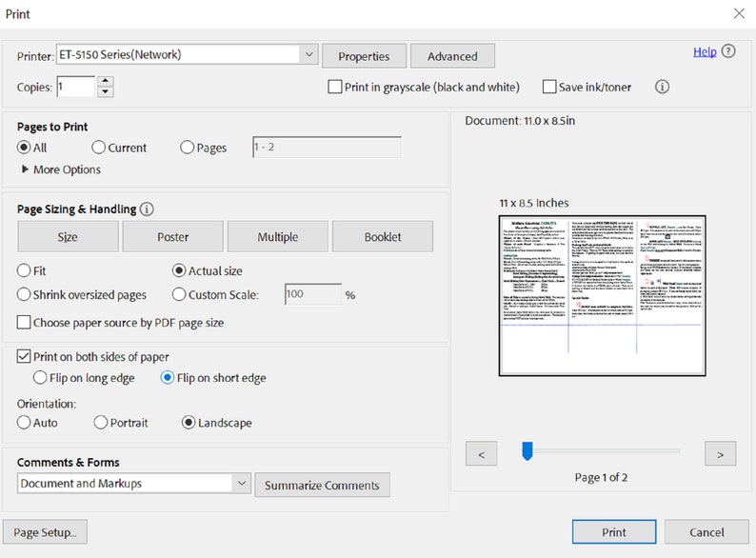Choose Flip on short edge

pyautogui.click(x=168, y=378)
